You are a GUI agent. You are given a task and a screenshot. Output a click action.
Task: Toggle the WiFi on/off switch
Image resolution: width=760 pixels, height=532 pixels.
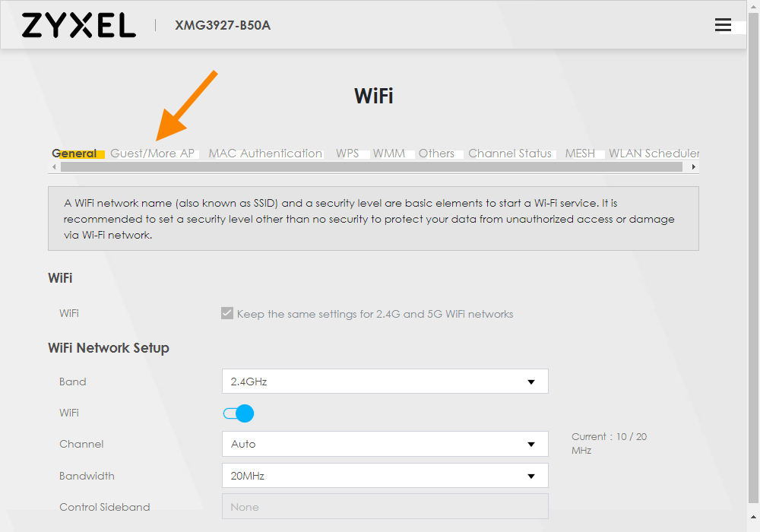coord(238,413)
